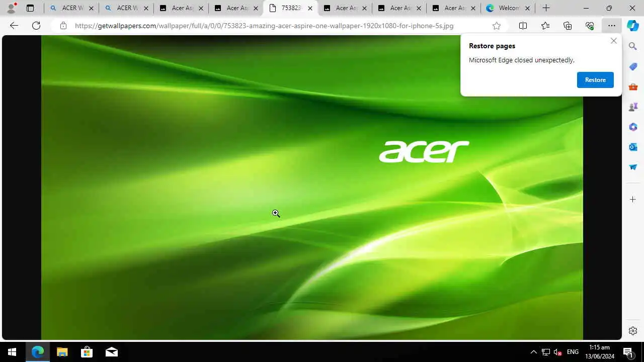Add this page to favorites star
The width and height of the screenshot is (644, 362).
click(x=497, y=26)
